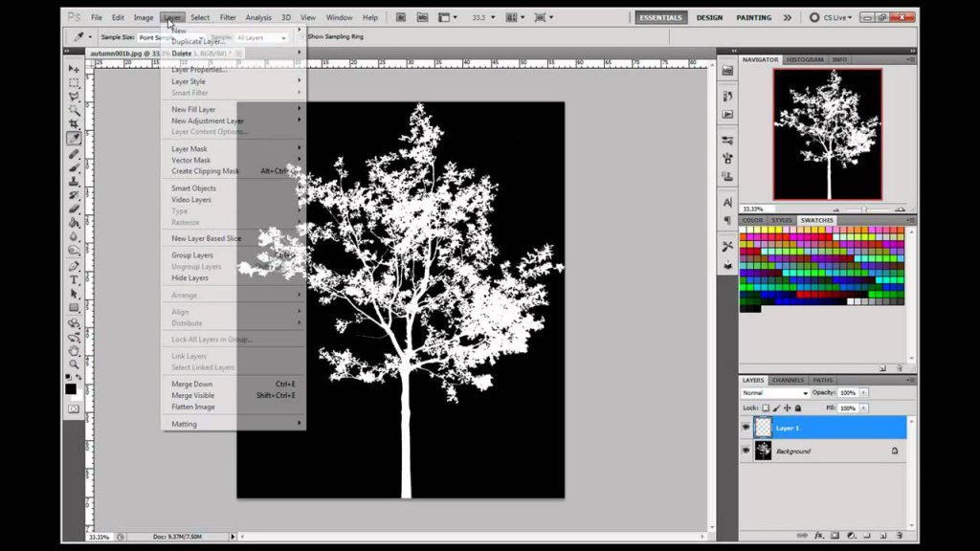The height and width of the screenshot is (551, 980).
Task: Select the Spot Healing Brush tool
Action: 74,154
